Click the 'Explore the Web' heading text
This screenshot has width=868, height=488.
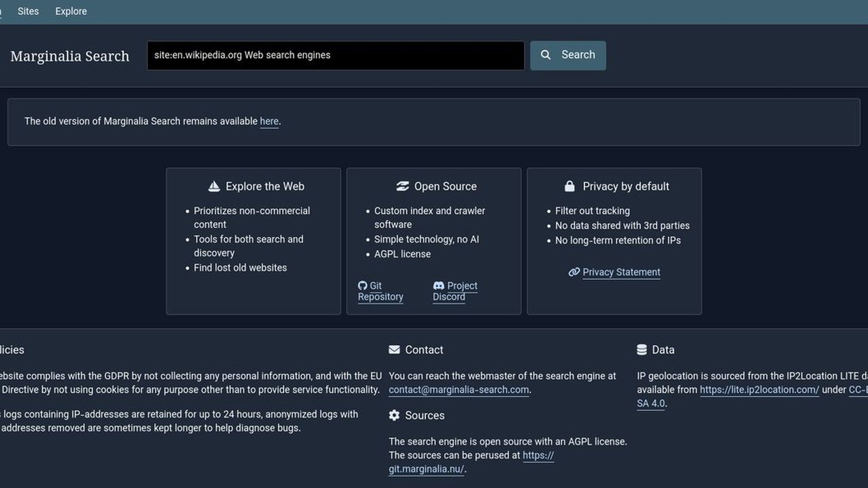coord(265,186)
